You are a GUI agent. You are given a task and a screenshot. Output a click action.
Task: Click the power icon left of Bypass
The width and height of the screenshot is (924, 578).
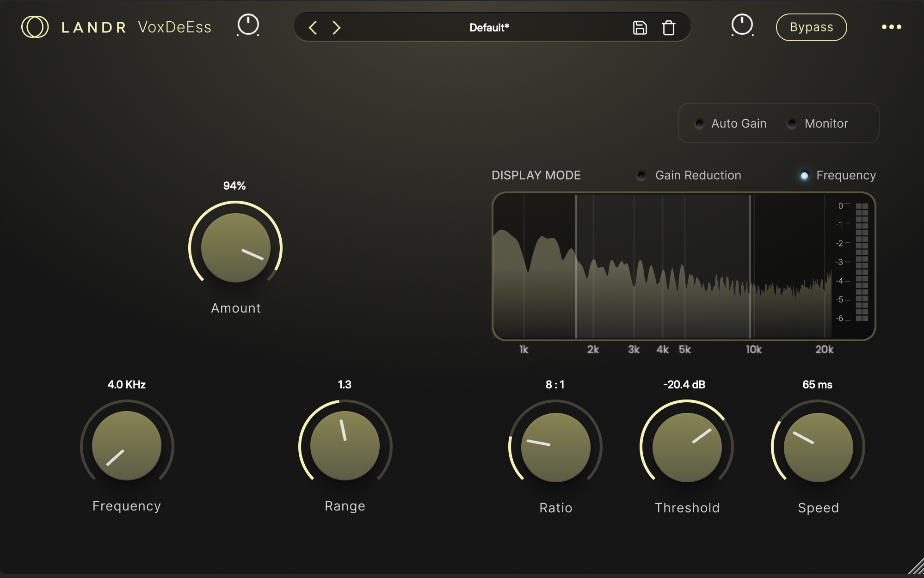(x=742, y=25)
